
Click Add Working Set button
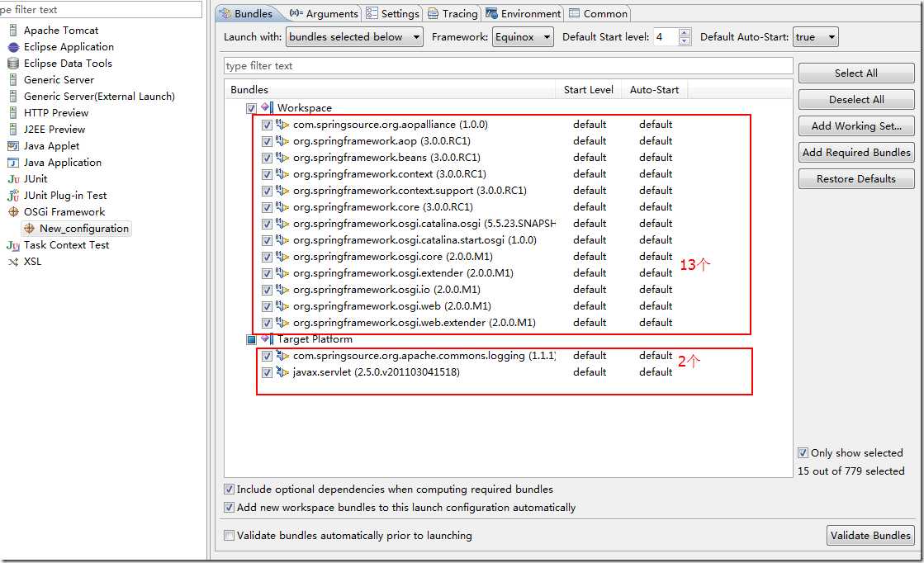[856, 126]
